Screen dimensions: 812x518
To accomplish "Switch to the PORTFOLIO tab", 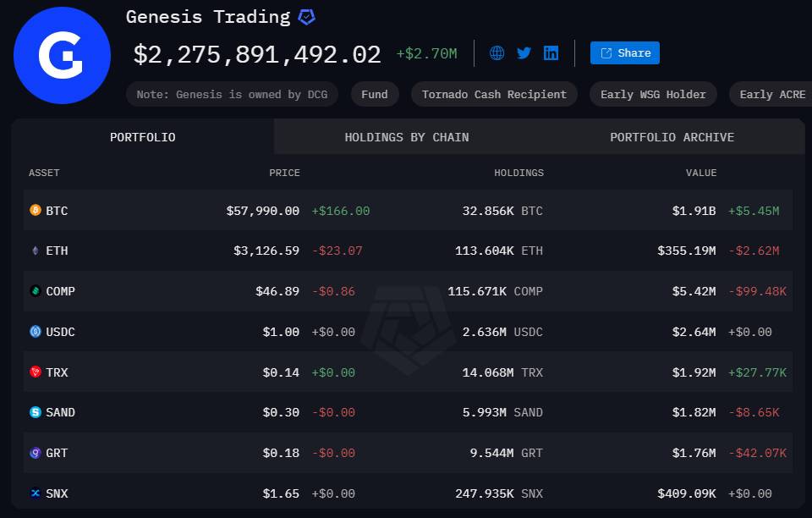I will [142, 137].
